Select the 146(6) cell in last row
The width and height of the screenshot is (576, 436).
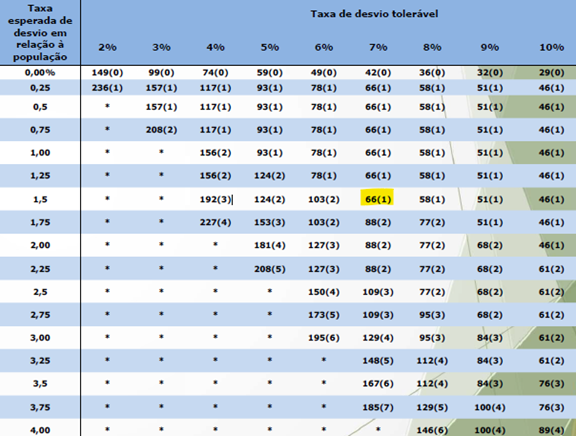pyautogui.click(x=432, y=430)
